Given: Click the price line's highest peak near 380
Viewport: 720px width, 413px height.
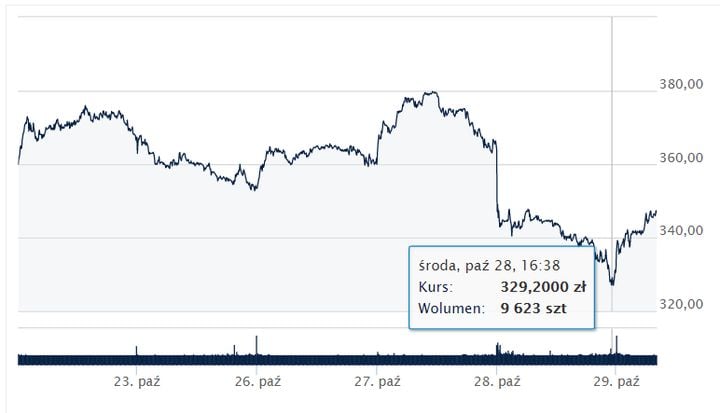Looking at the screenshot, I should pyautogui.click(x=432, y=93).
